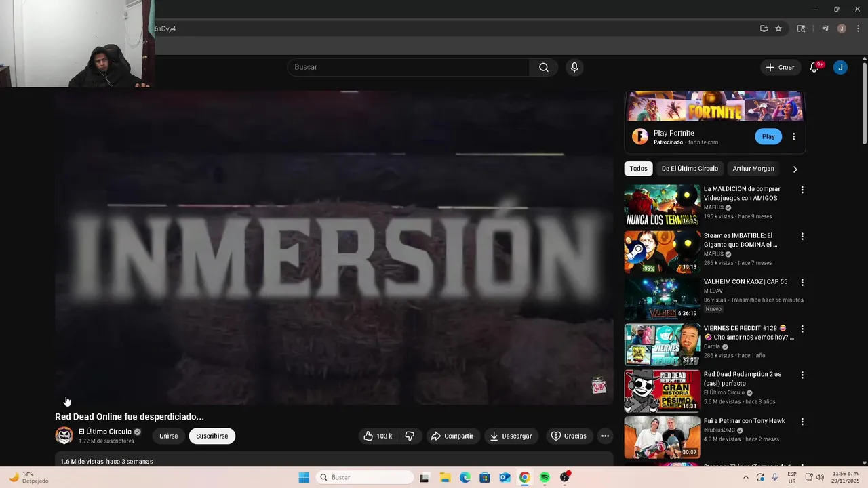The width and height of the screenshot is (868, 488).
Task: Open YouTube notifications bell
Action: pyautogui.click(x=814, y=67)
